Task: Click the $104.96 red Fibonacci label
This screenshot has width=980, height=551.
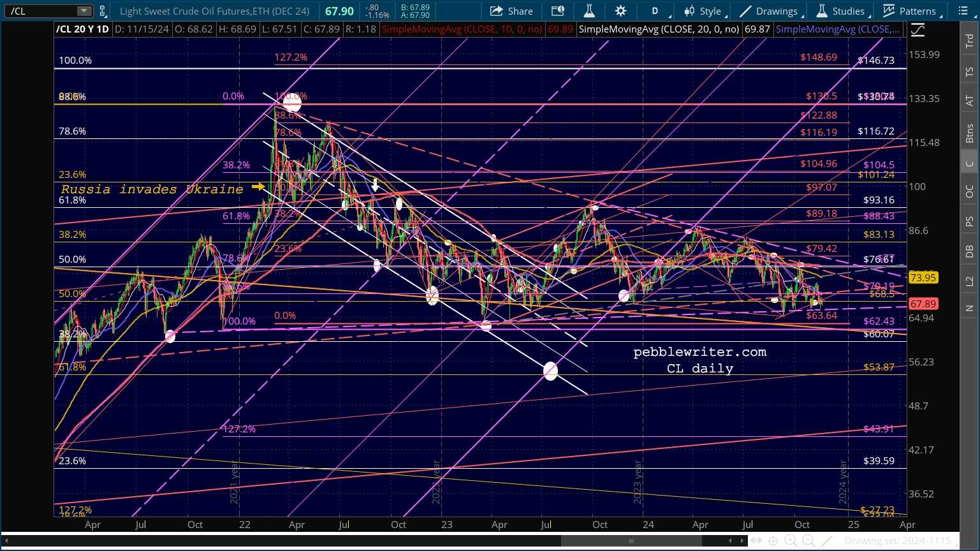Action: (819, 164)
